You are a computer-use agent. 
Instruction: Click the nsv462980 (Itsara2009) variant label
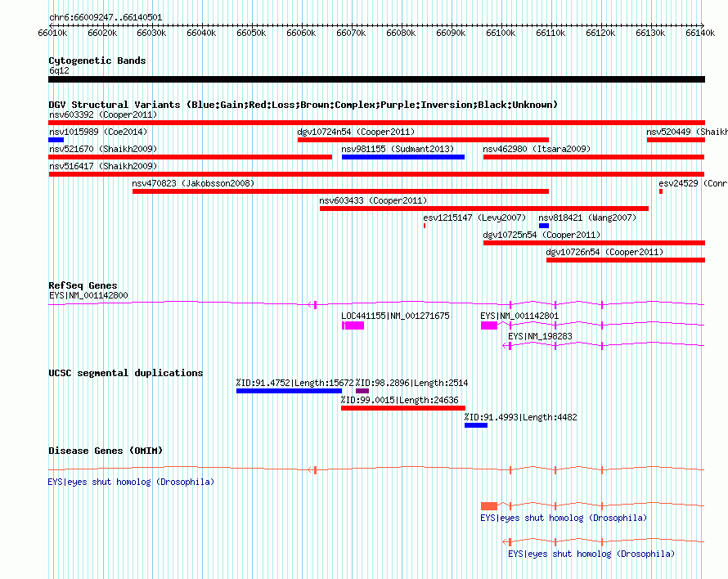537,149
